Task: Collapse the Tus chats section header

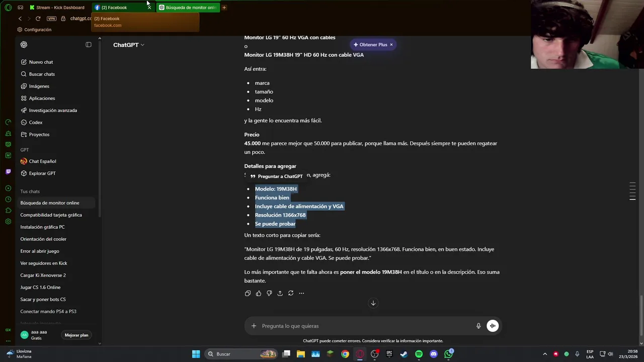Action: (x=30, y=192)
